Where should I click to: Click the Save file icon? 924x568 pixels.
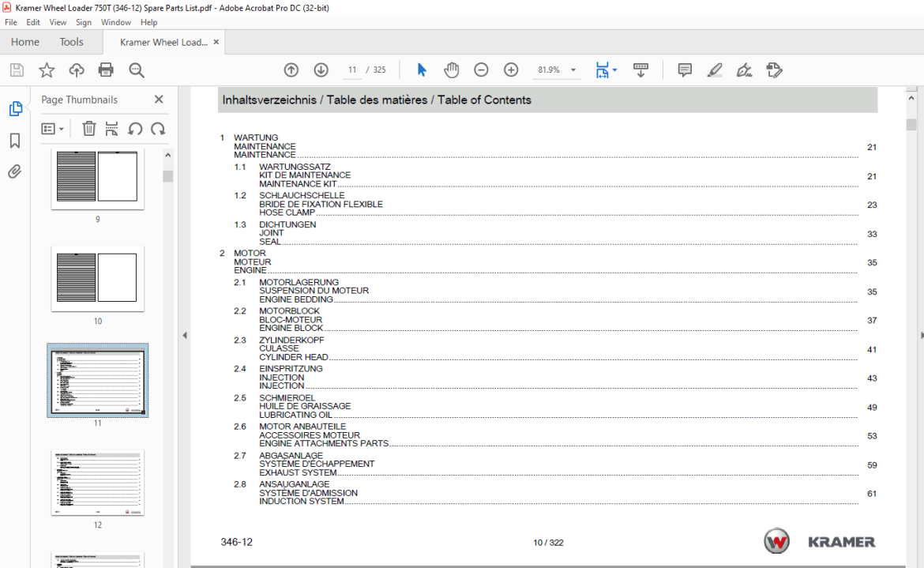pyautogui.click(x=17, y=70)
